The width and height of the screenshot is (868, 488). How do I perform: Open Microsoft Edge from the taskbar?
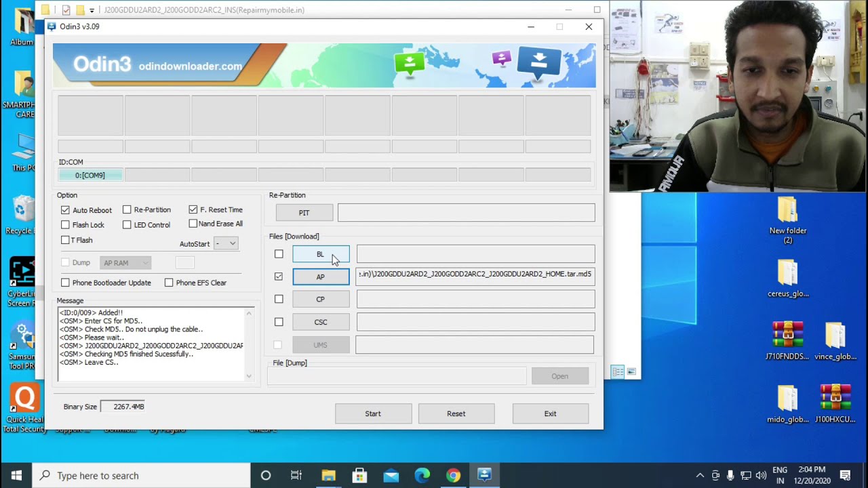click(422, 475)
